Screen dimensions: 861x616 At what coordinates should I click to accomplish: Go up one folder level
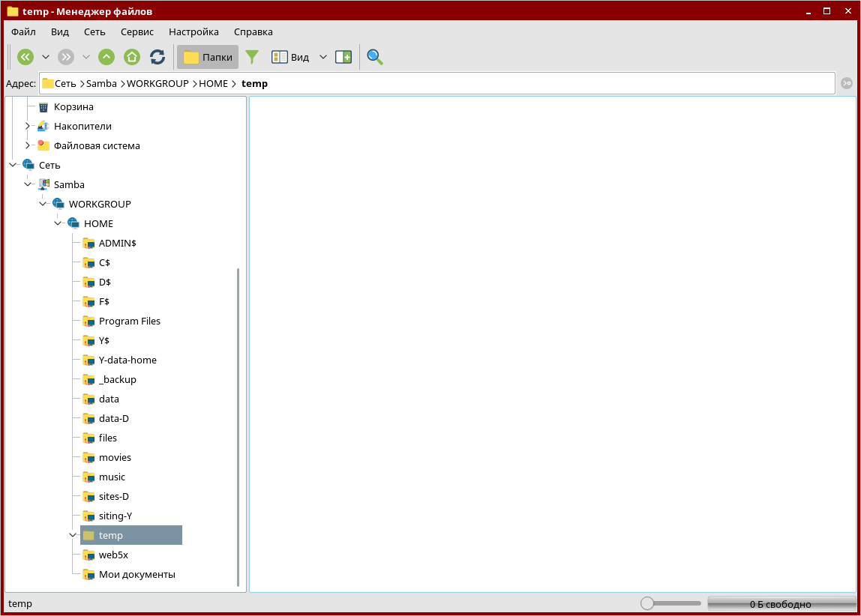[x=106, y=57]
